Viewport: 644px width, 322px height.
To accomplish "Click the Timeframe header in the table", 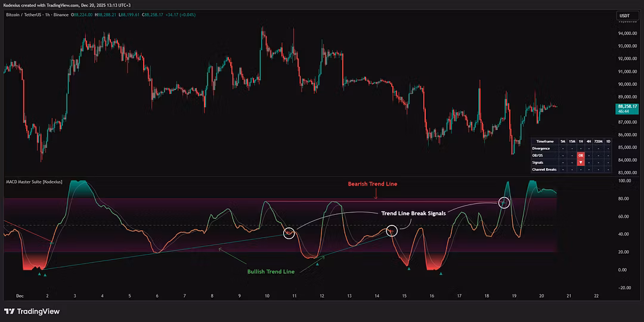I will coord(545,141).
